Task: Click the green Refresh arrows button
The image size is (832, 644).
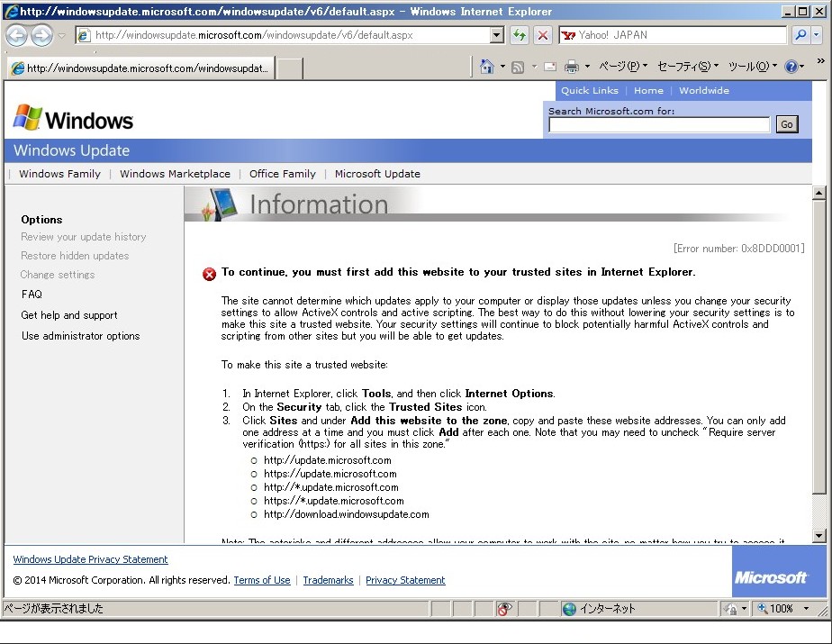Action: (x=520, y=35)
